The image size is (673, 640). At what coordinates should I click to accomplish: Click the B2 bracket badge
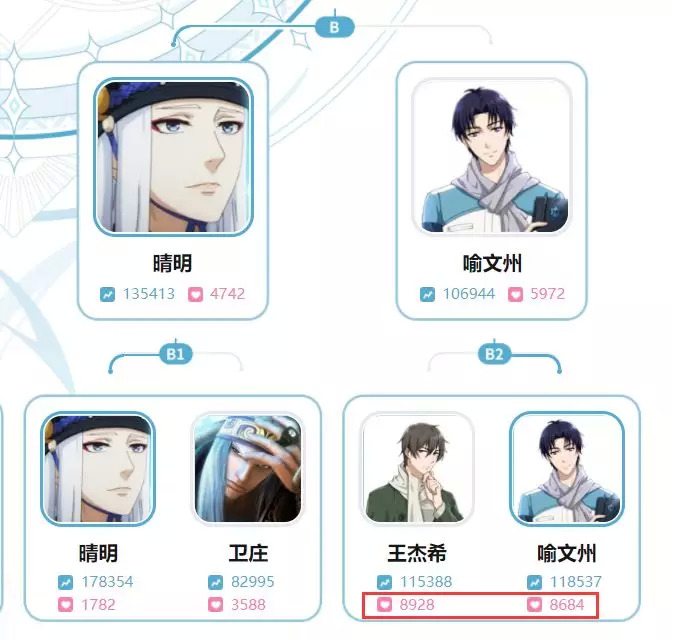(494, 354)
